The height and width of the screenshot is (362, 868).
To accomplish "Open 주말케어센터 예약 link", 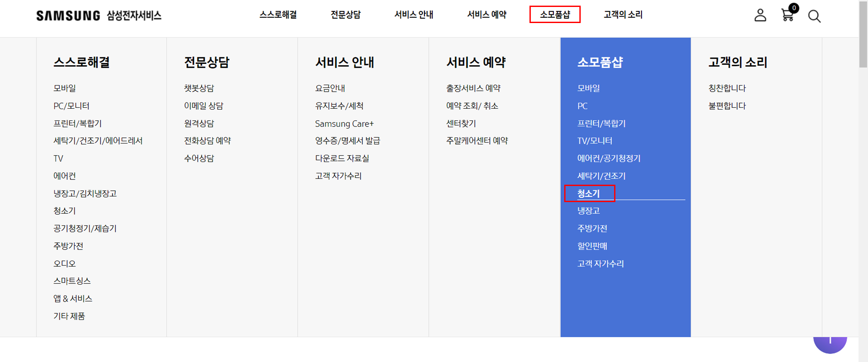I will tap(477, 141).
